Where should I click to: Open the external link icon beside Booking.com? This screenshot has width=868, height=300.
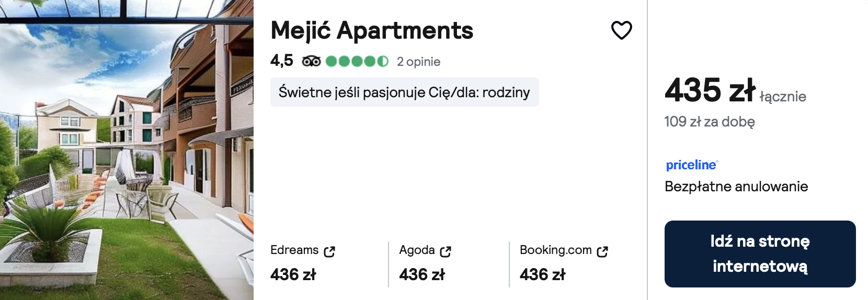[602, 251]
